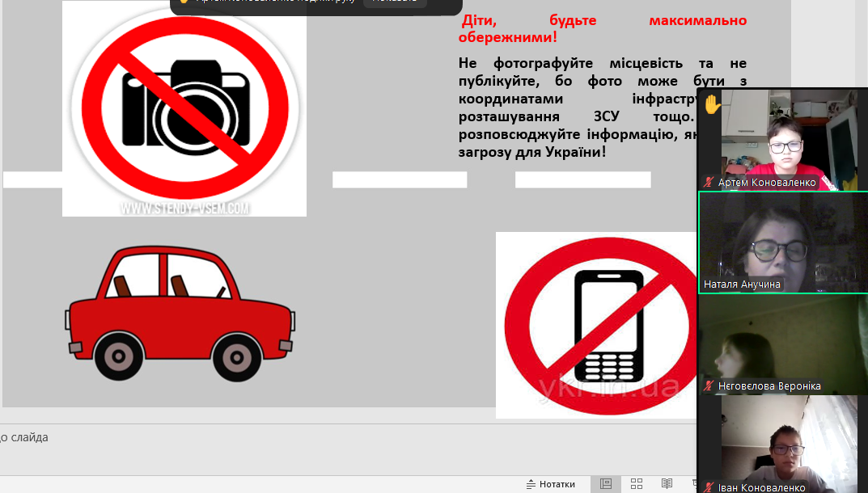Select the red car clipart on slide
Viewport: 868px width, 493px height.
click(x=180, y=314)
